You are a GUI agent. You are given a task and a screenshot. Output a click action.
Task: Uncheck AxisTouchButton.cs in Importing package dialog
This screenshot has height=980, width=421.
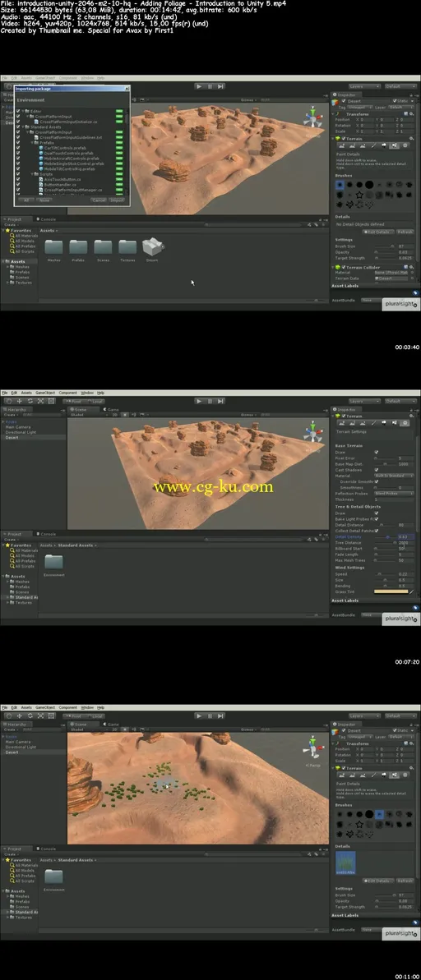tap(17, 179)
